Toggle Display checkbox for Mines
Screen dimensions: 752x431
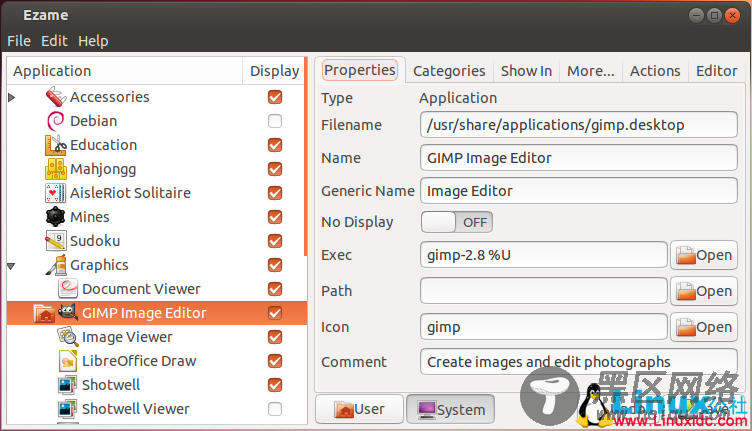tap(275, 217)
